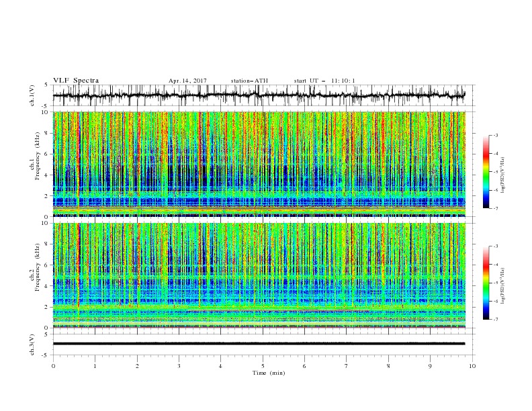Click the ch.1 PSD color scale bar
532x411 pixels.
coord(486,172)
